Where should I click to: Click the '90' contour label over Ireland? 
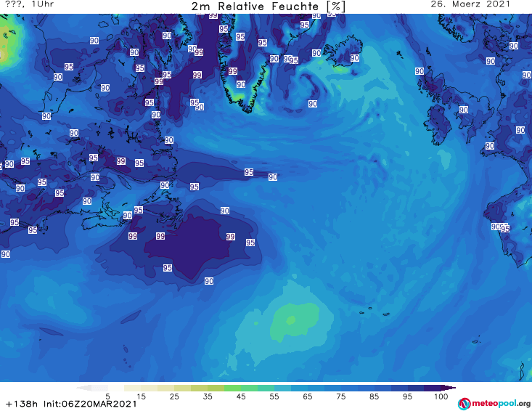(464, 110)
